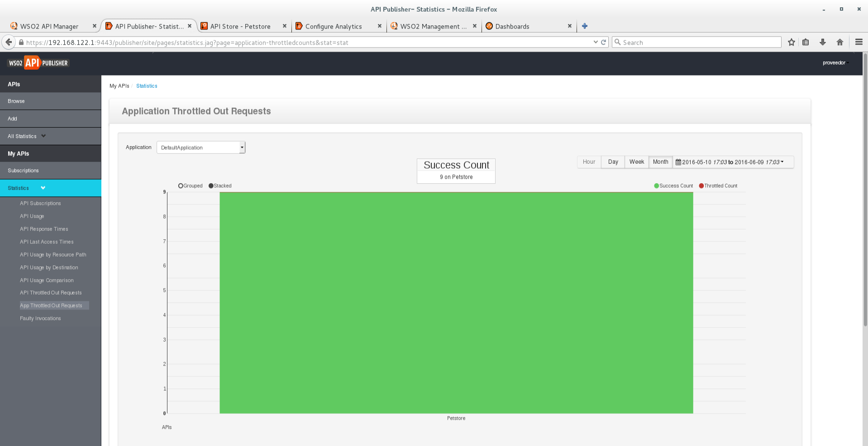Click the Petstore axis label
Image resolution: width=868 pixels, height=446 pixels.
click(x=456, y=418)
